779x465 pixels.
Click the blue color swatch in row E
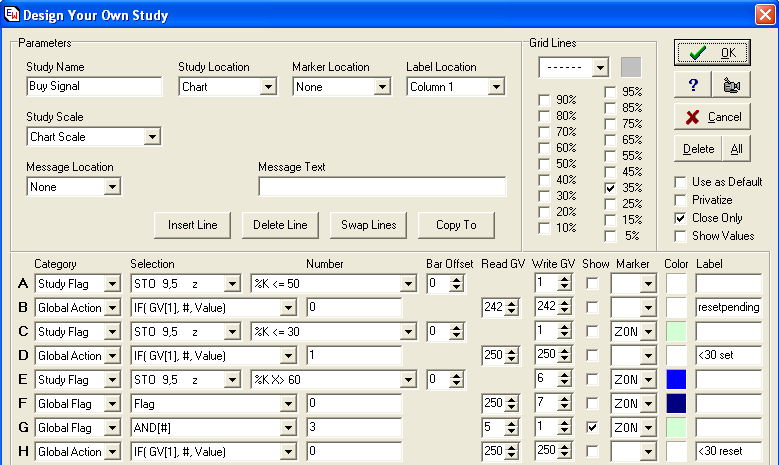pyautogui.click(x=677, y=380)
